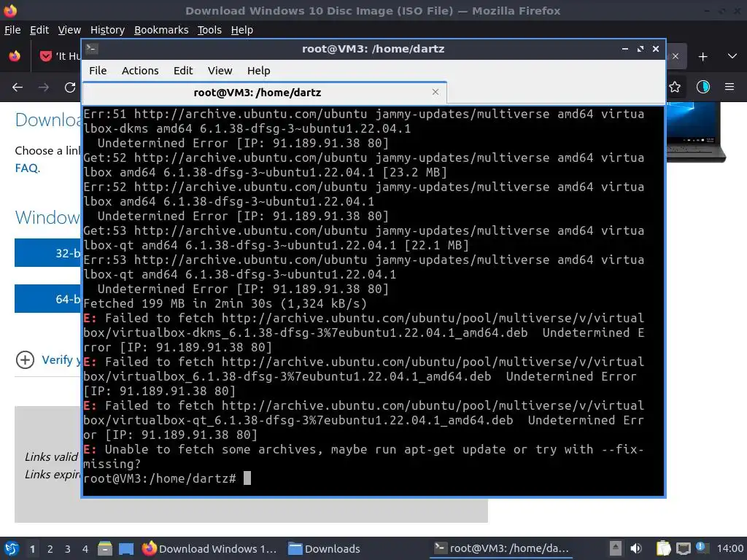Click the 'Err:51' line in terminal
The height and width of the screenshot is (560, 747).
point(363,121)
